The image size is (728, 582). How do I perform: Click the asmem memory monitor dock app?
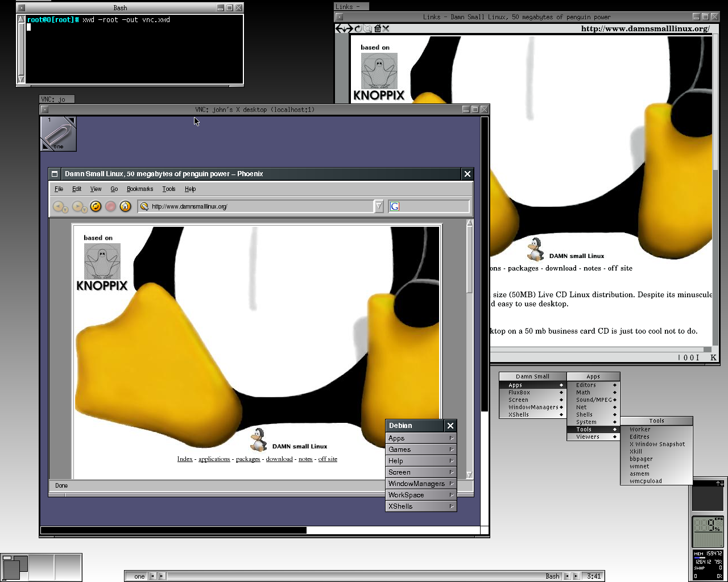(708, 564)
